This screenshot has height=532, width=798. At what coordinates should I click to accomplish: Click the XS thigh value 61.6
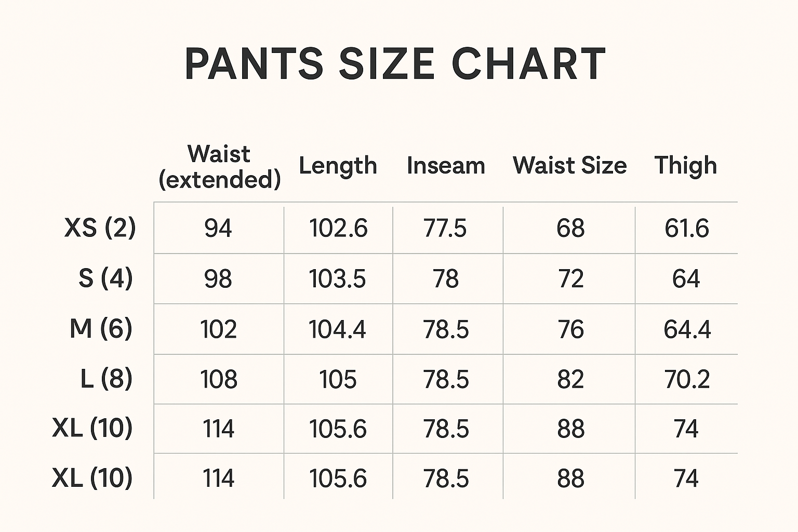point(686,228)
